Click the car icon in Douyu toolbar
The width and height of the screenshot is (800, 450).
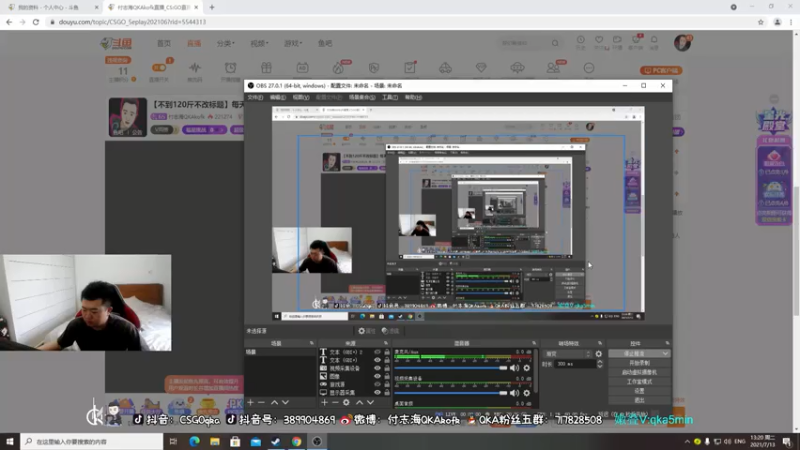click(445, 67)
